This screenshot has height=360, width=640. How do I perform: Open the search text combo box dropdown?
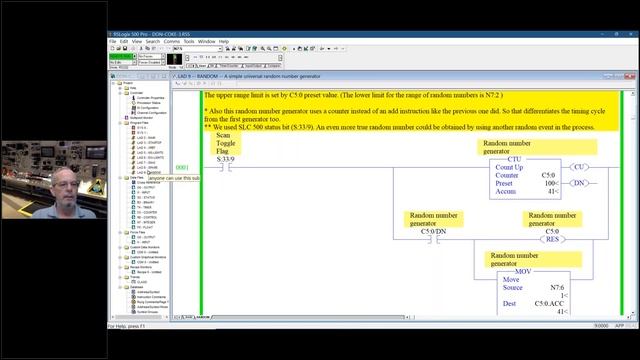click(x=220, y=49)
